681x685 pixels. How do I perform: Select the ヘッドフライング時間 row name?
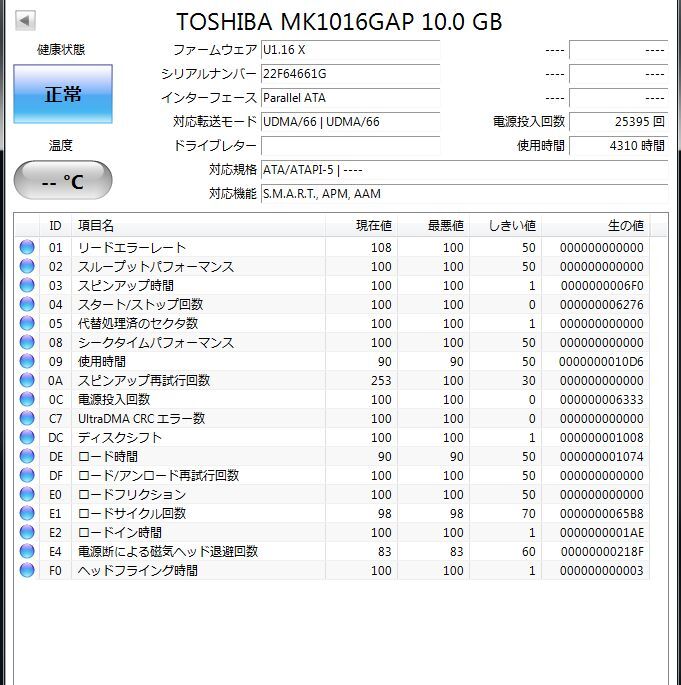tap(138, 571)
